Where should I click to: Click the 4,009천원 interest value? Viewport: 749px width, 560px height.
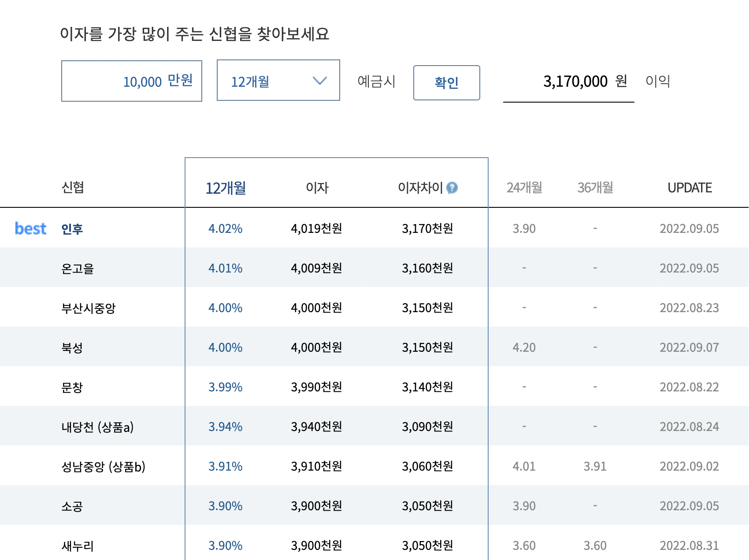pos(317,268)
